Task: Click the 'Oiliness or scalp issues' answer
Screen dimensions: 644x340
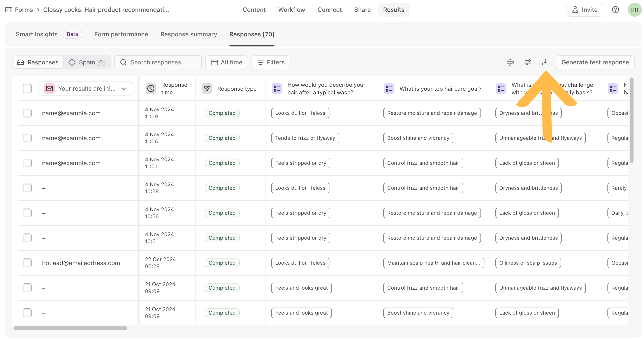Action: tap(528, 263)
